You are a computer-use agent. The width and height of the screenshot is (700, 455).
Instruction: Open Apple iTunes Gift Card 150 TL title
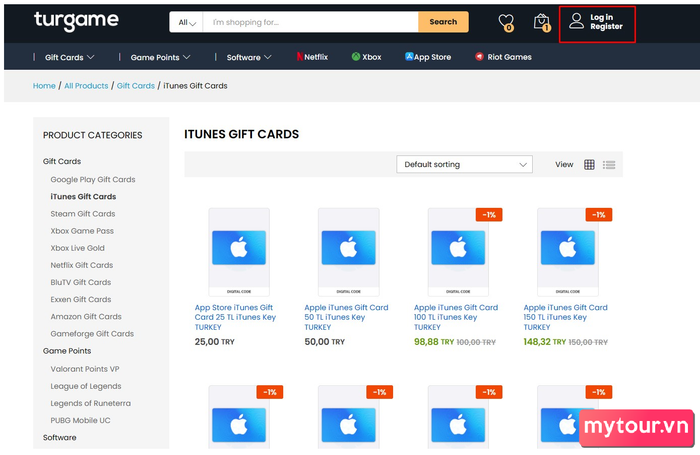[x=566, y=317]
